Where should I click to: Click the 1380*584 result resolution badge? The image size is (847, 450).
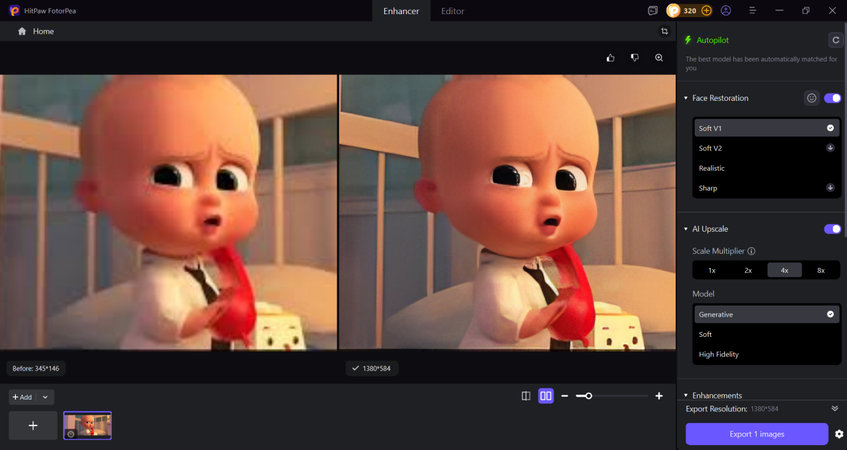tap(372, 368)
